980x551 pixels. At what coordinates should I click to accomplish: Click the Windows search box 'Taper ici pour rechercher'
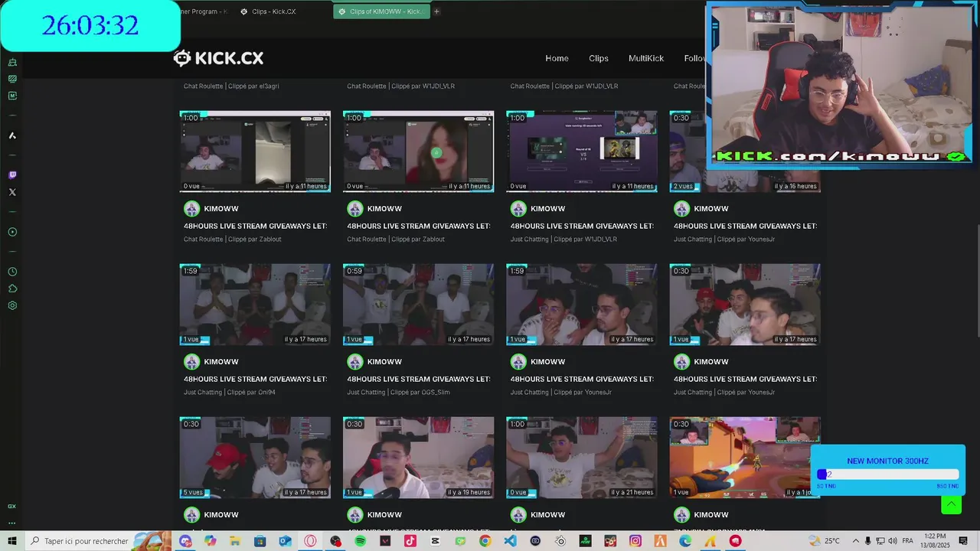click(x=98, y=541)
